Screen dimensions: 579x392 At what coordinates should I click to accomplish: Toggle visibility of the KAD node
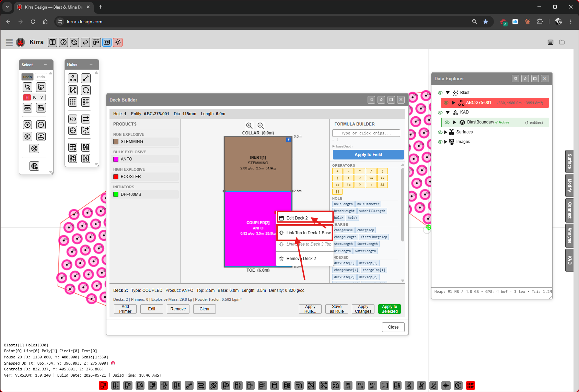tap(440, 112)
